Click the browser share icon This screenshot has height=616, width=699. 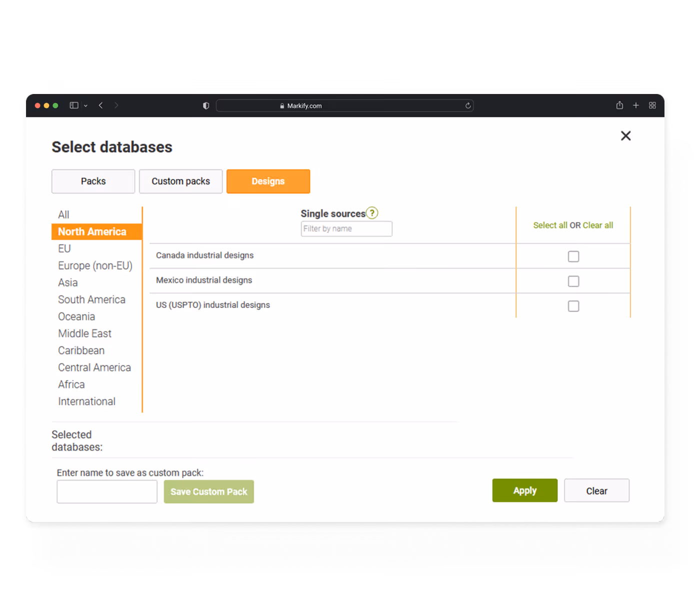click(x=619, y=105)
